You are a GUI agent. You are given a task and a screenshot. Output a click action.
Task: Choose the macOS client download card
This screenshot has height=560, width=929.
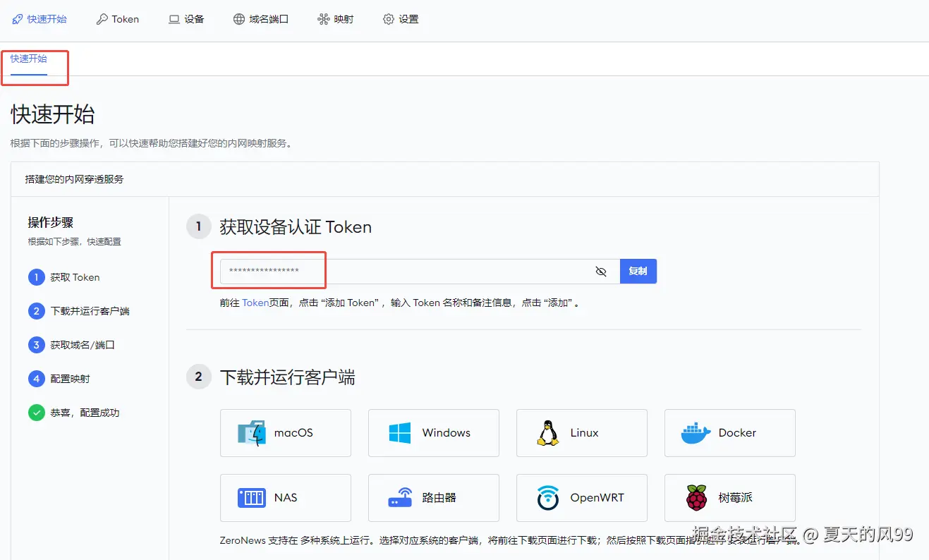286,433
